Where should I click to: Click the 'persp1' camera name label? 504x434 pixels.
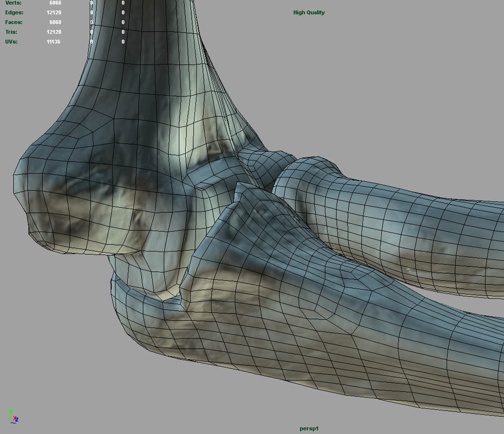[x=309, y=428]
